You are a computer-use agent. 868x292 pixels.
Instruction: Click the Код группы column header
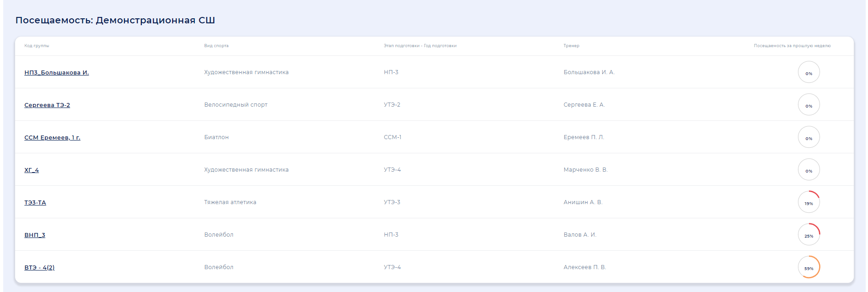[x=37, y=46]
